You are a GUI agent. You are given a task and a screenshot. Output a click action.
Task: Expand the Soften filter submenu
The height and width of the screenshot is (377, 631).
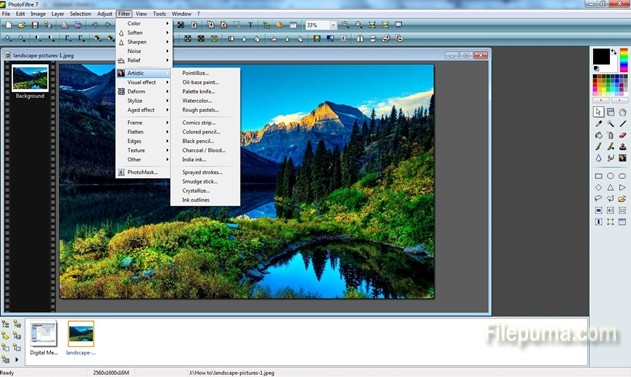pyautogui.click(x=144, y=33)
